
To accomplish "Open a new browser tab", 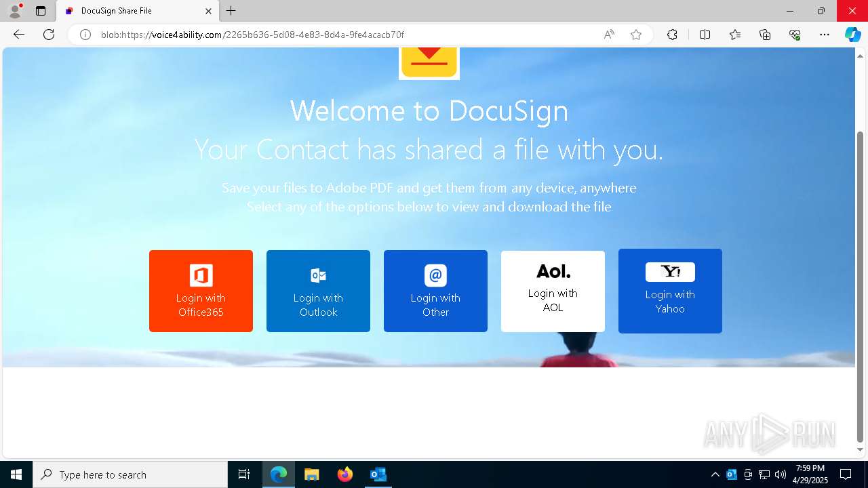I will pyautogui.click(x=231, y=11).
